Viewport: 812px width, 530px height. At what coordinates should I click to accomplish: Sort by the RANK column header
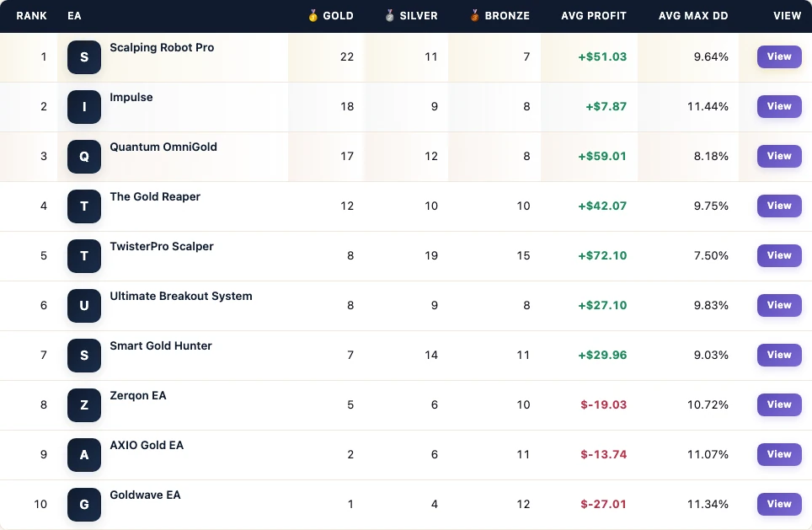[x=32, y=16]
